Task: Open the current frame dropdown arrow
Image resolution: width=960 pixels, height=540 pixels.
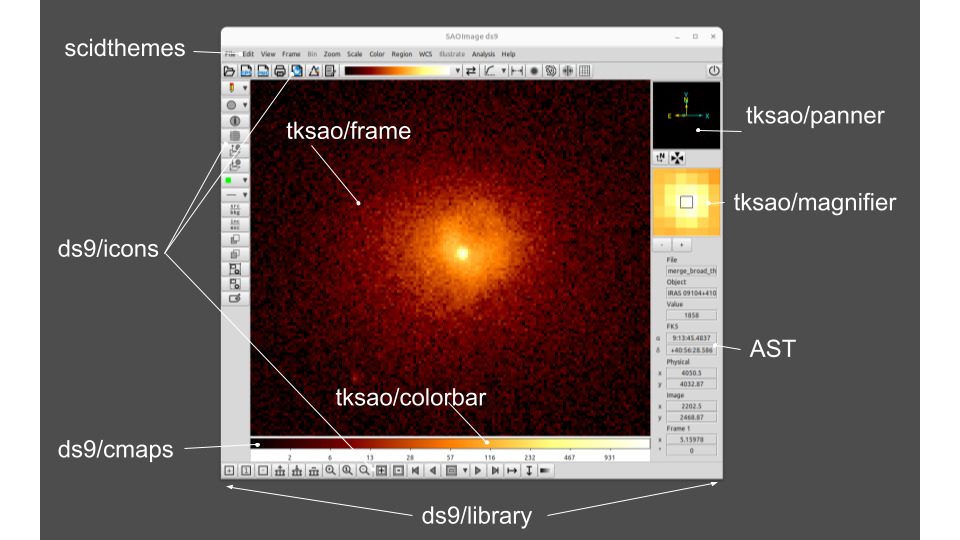Action: pos(465,471)
